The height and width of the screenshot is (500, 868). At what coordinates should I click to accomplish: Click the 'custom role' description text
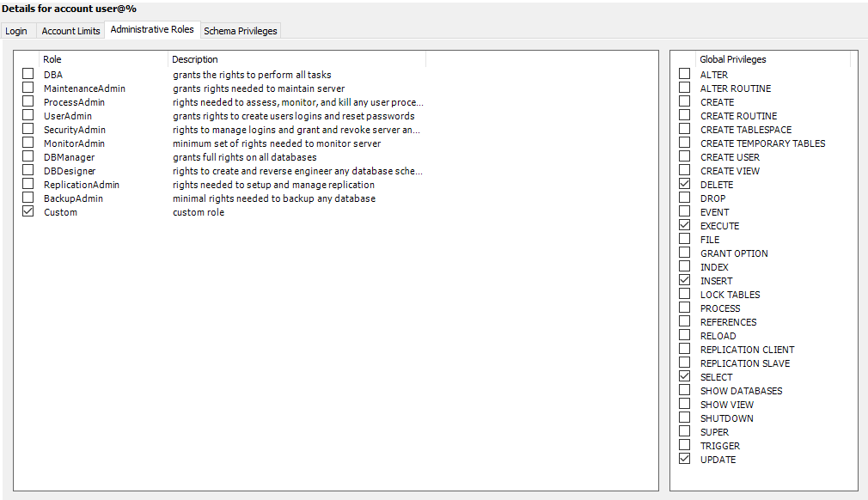click(199, 212)
